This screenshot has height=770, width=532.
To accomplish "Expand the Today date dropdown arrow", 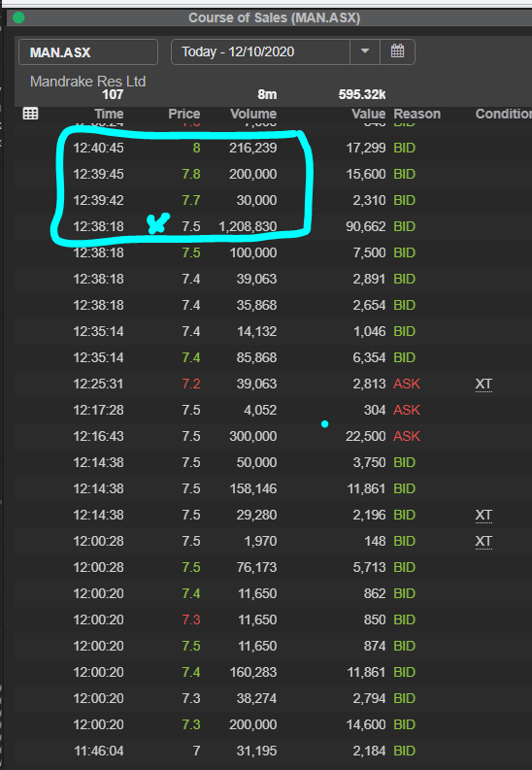I will coord(365,51).
